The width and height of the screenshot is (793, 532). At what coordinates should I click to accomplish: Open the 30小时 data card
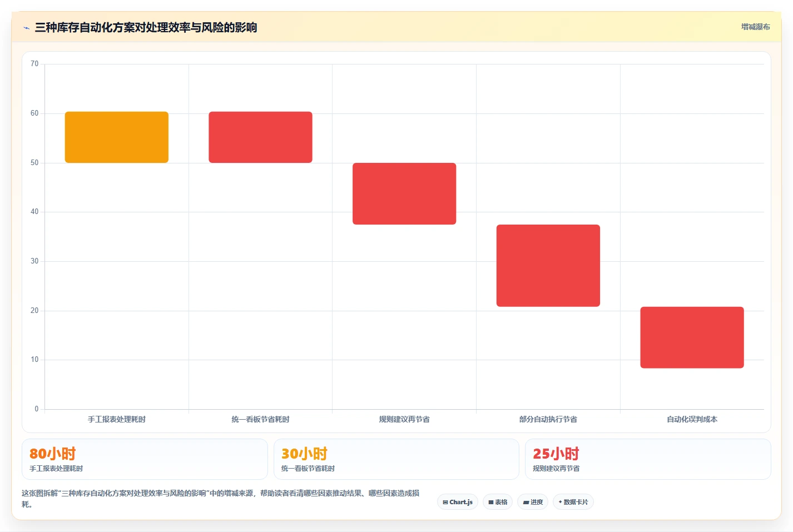(396, 459)
